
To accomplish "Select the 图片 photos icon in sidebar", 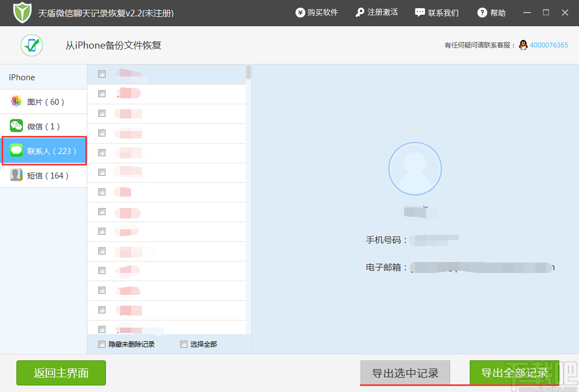I will pyautogui.click(x=15, y=101).
